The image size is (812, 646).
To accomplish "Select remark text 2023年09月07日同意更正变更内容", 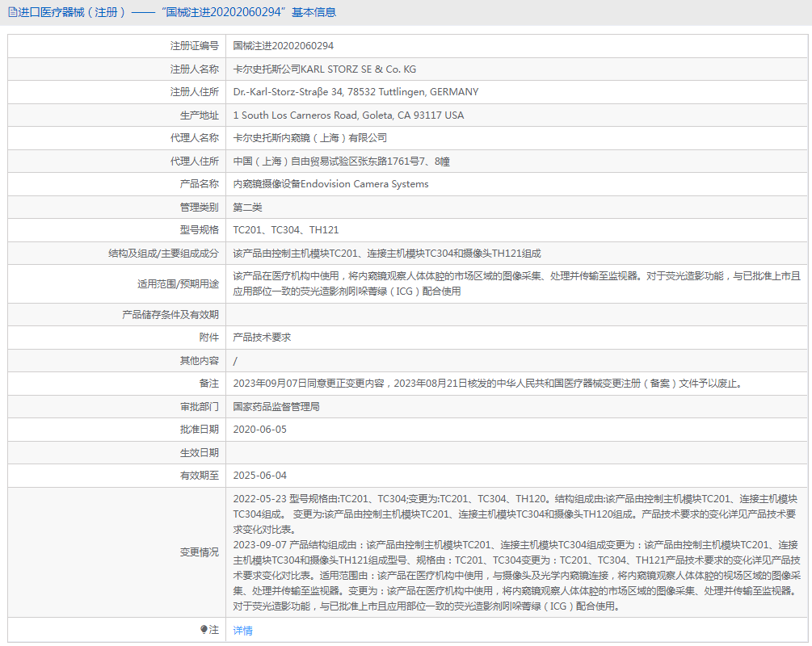I will (488, 384).
